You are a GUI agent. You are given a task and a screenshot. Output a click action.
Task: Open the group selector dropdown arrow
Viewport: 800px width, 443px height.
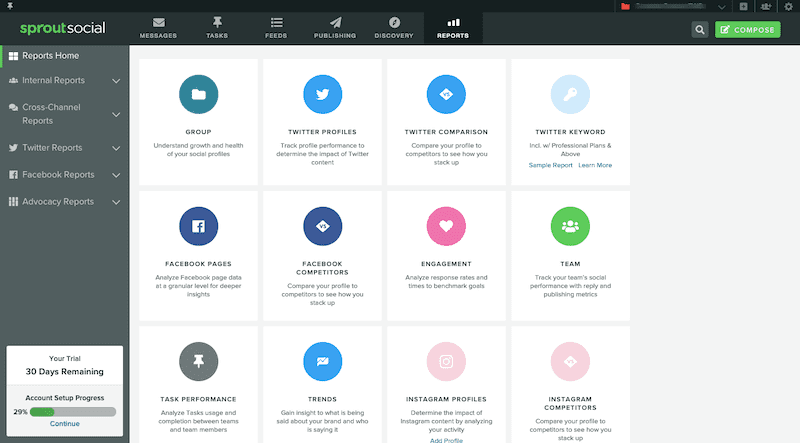point(721,7)
